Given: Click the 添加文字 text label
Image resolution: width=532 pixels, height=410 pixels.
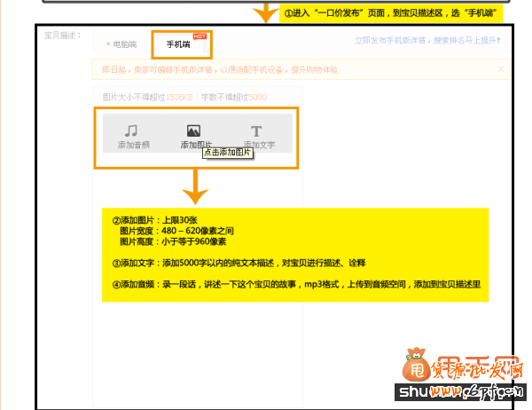Looking at the screenshot, I should click(260, 144).
